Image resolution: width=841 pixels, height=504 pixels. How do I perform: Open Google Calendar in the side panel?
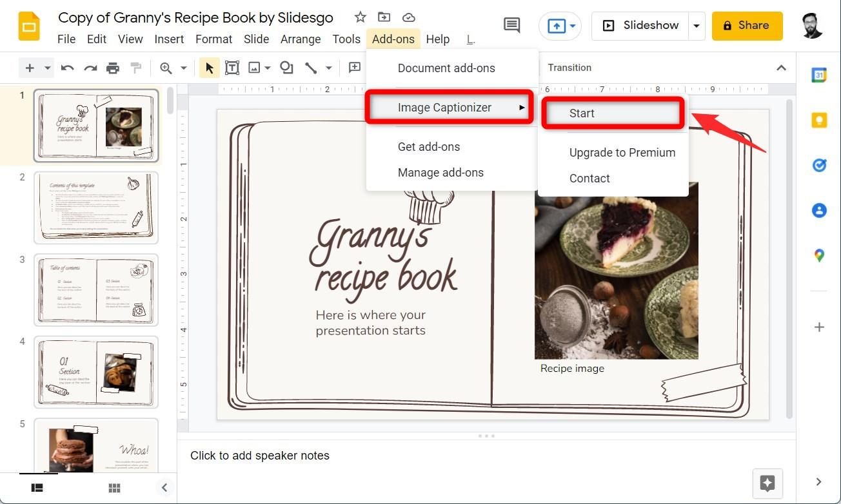click(x=818, y=75)
